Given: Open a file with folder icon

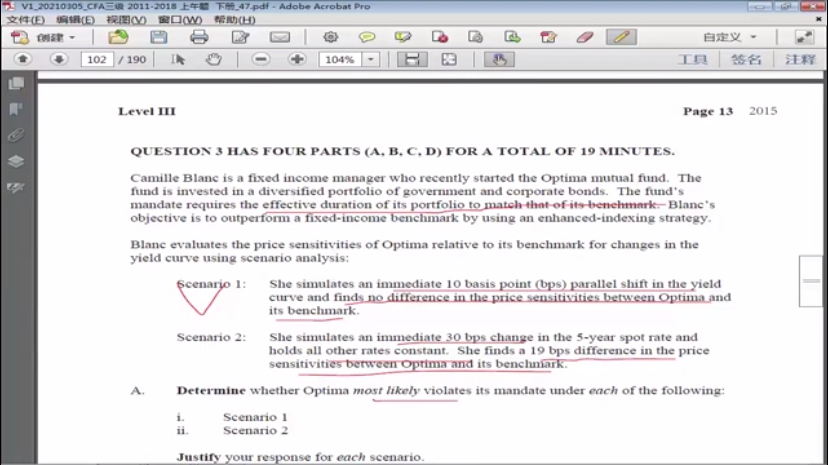Looking at the screenshot, I should (x=118, y=37).
